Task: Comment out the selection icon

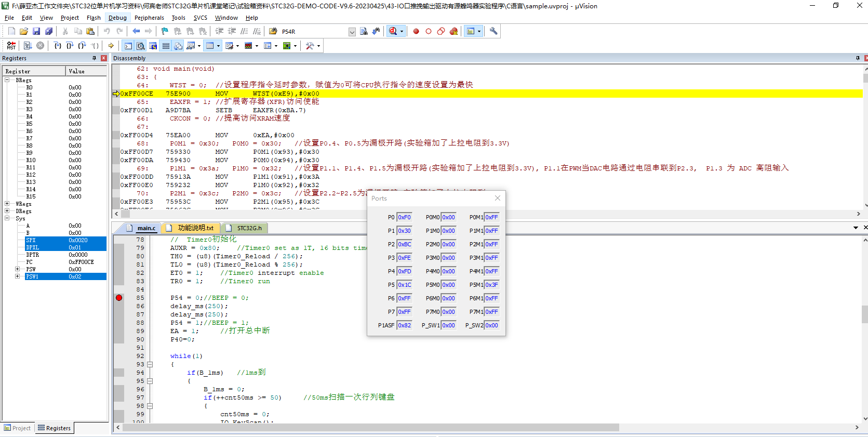Action: (x=244, y=31)
